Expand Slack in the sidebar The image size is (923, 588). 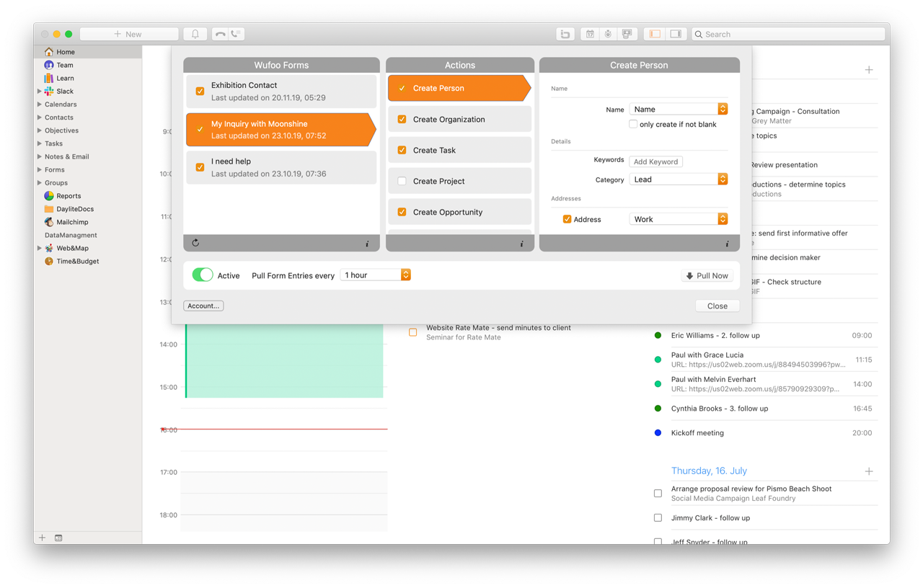point(39,92)
